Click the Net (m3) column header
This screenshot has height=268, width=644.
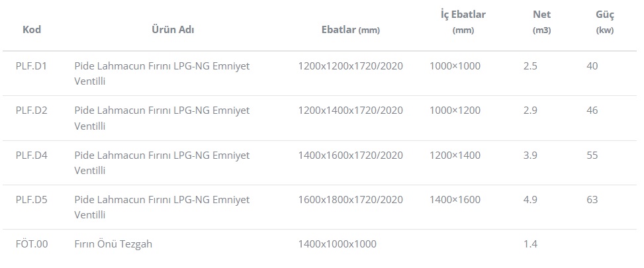coord(541,22)
